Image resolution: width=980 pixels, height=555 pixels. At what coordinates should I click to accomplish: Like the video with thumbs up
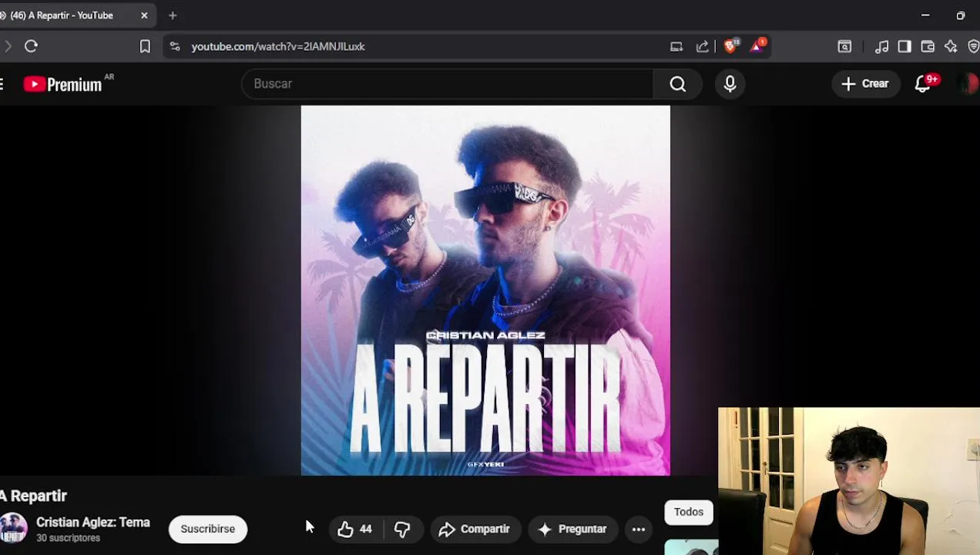tap(354, 529)
